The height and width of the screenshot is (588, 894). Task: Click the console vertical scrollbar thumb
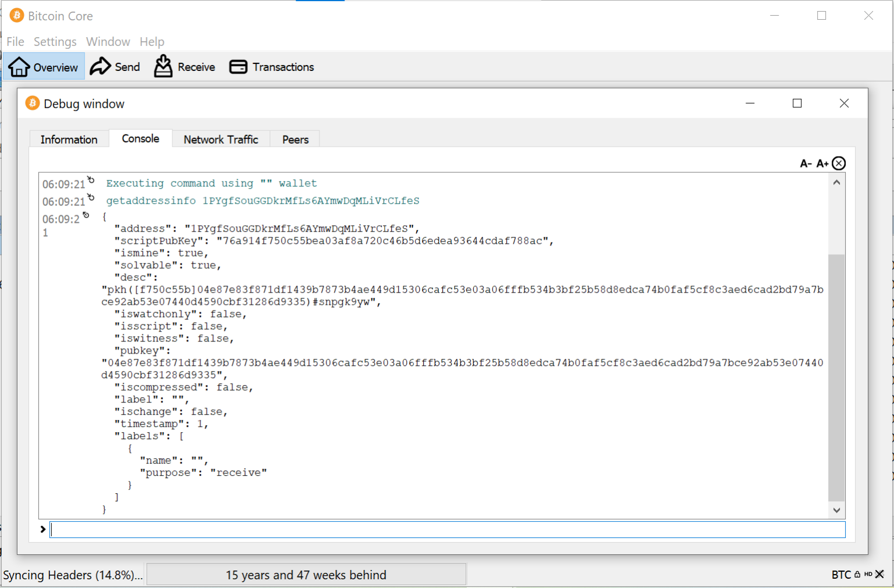[x=836, y=377]
